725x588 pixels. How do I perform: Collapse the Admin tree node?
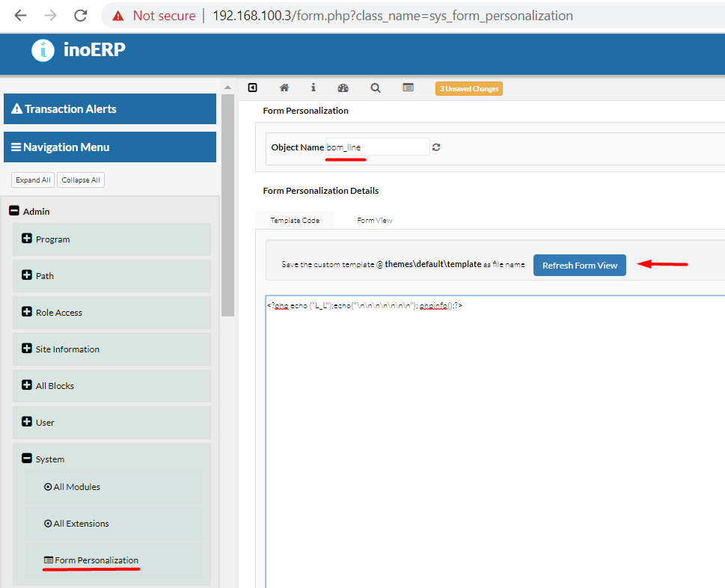point(14,211)
